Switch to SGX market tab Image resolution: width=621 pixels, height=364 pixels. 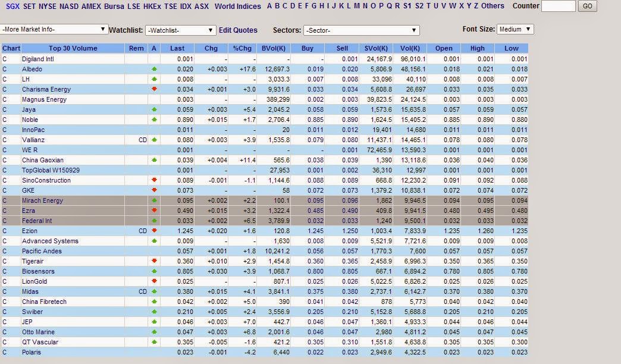coord(12,7)
